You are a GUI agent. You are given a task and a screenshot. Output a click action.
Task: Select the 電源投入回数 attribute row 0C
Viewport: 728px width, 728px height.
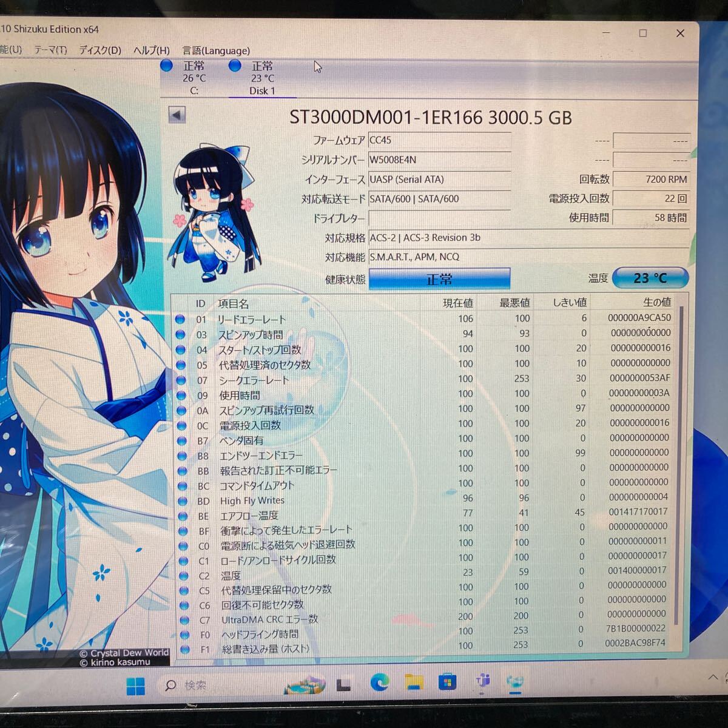[x=423, y=425]
